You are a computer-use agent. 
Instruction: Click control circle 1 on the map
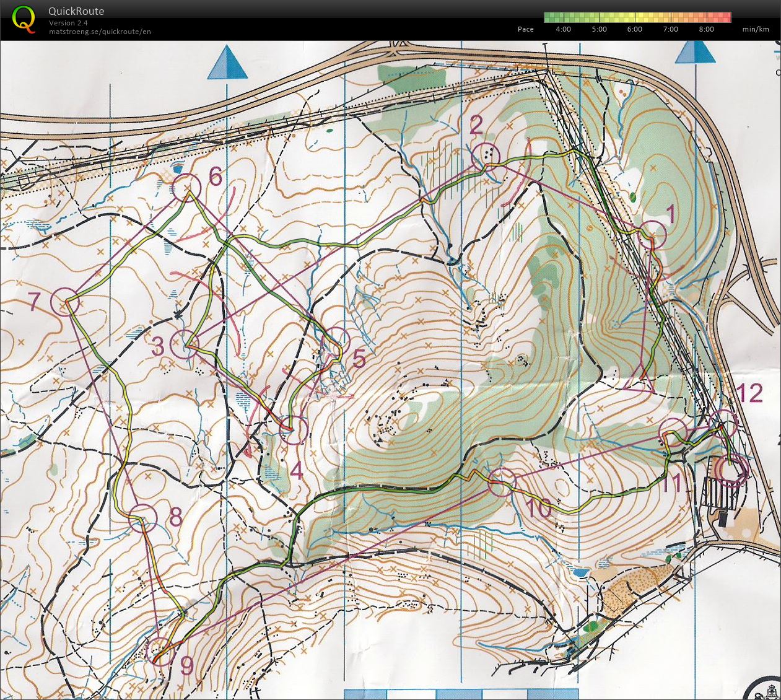point(652,235)
